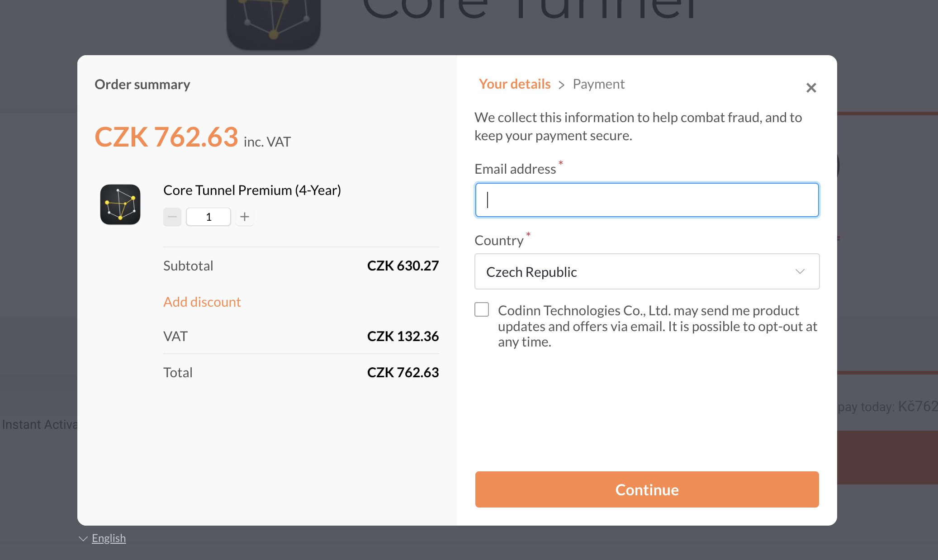Select the Your details step tab
This screenshot has height=560, width=938.
coord(515,84)
